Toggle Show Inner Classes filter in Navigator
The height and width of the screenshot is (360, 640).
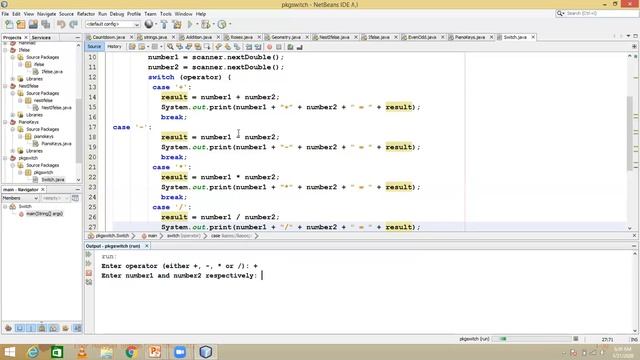point(53,328)
